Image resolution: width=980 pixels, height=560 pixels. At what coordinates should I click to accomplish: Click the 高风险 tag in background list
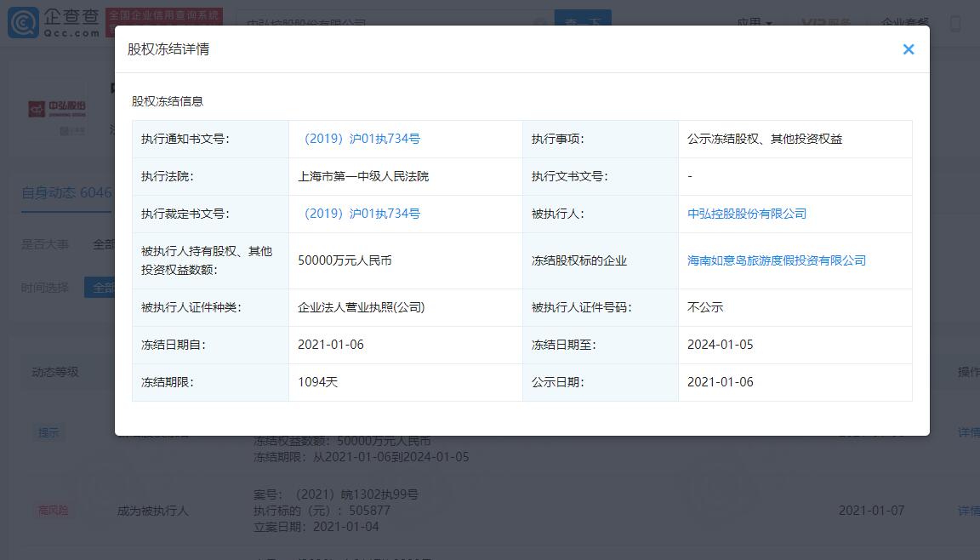[x=53, y=511]
